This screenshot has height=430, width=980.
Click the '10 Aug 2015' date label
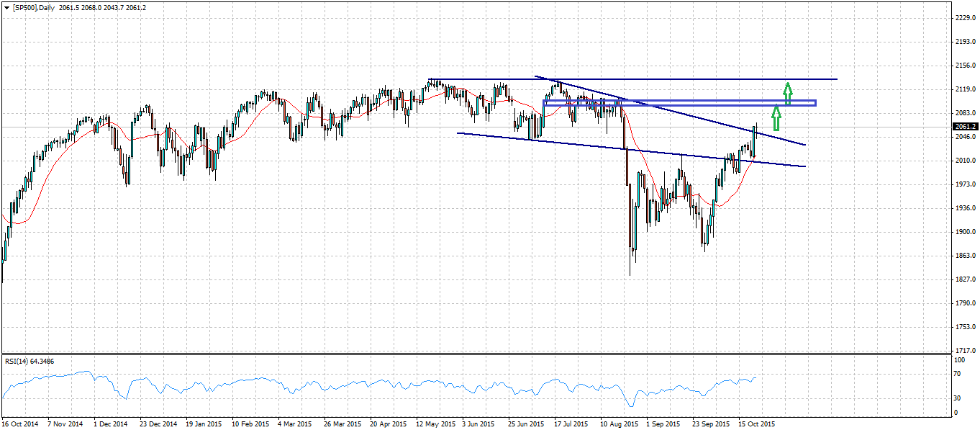(x=618, y=424)
